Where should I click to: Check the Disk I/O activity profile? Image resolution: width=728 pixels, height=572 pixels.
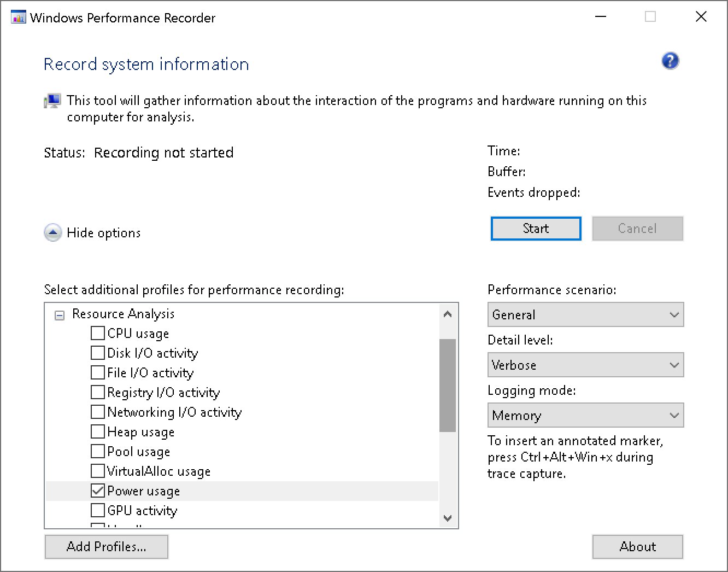coord(98,353)
